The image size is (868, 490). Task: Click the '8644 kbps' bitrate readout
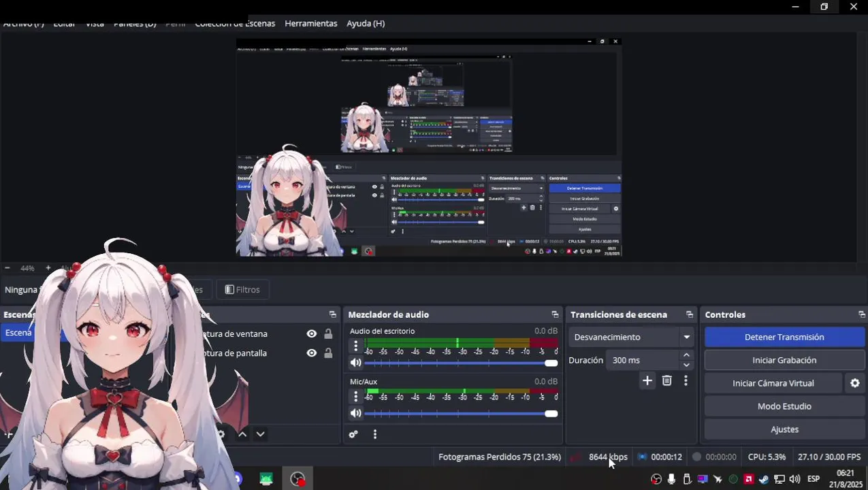(608, 457)
